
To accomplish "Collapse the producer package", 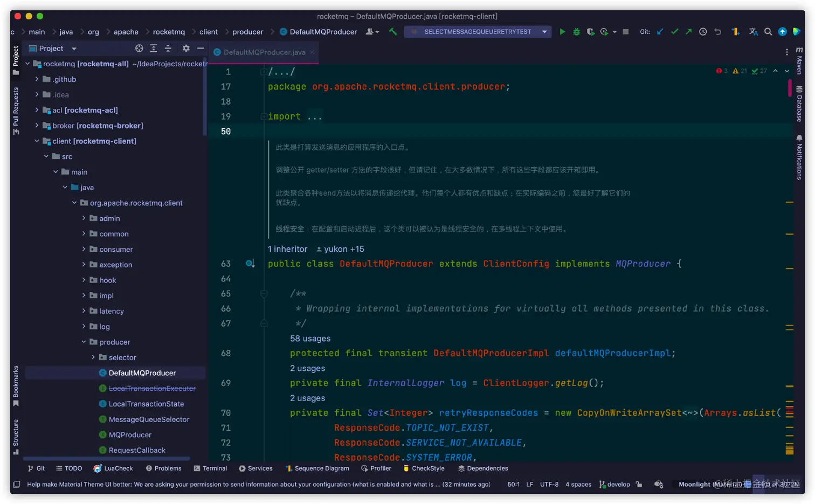I will 84,342.
